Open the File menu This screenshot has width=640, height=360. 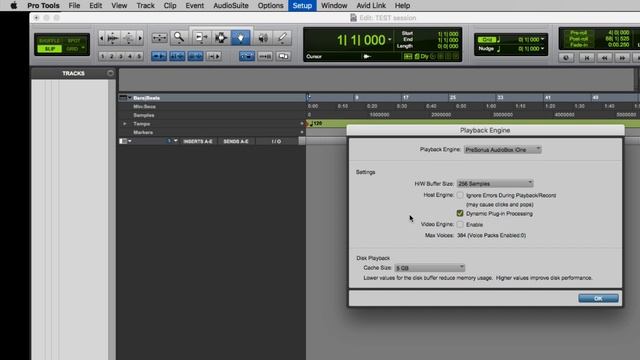74,6
